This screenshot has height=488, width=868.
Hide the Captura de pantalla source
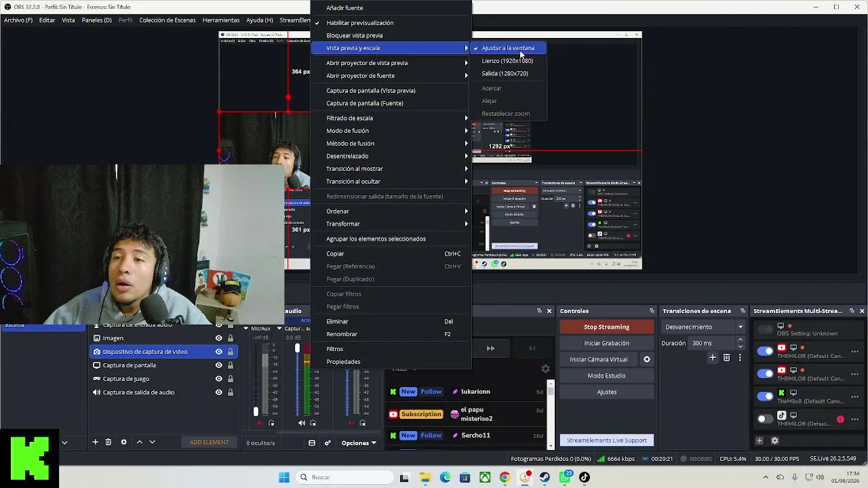[x=218, y=365]
